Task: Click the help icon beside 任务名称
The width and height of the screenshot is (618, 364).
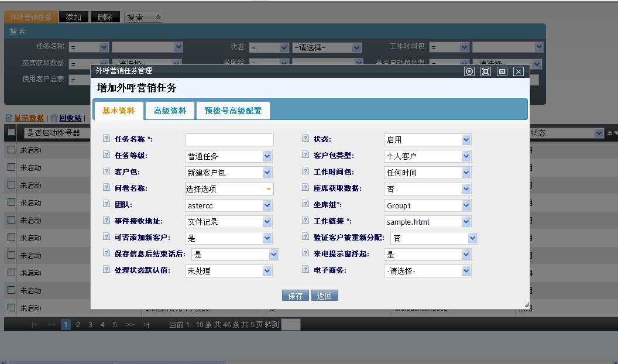Action: (x=107, y=139)
